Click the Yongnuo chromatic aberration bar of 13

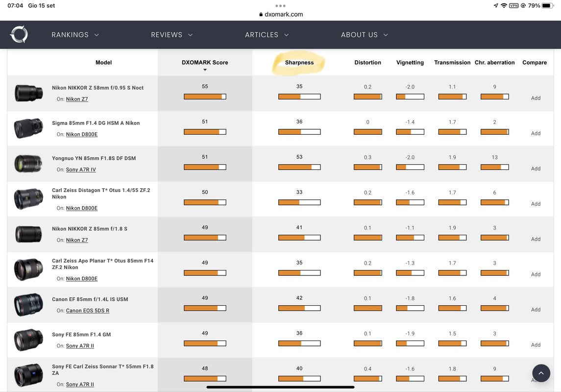coord(495,167)
